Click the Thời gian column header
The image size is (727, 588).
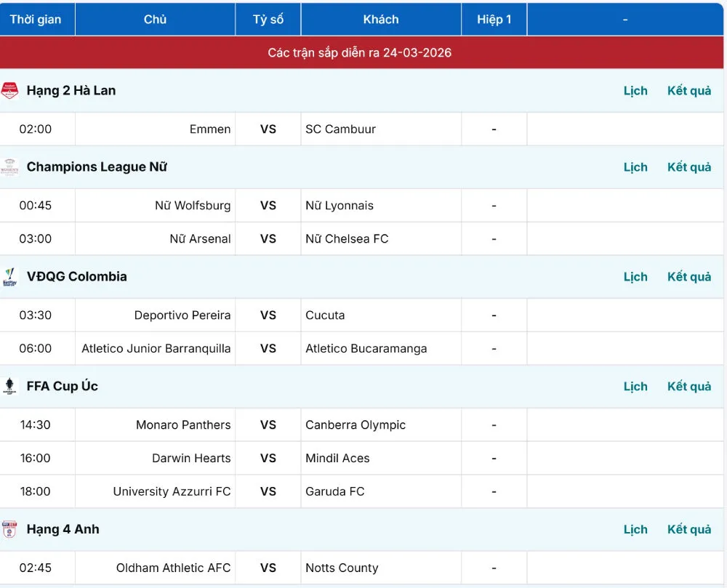(x=36, y=20)
